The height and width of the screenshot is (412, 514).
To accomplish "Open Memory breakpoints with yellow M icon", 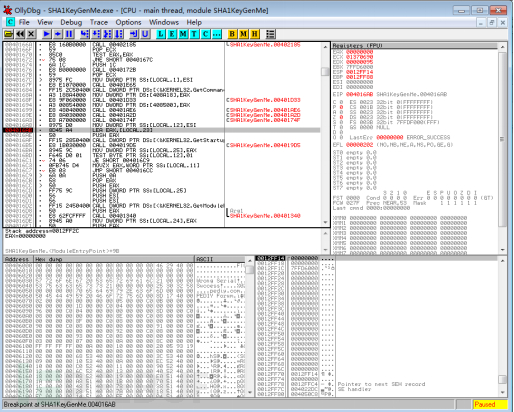I will (243, 34).
